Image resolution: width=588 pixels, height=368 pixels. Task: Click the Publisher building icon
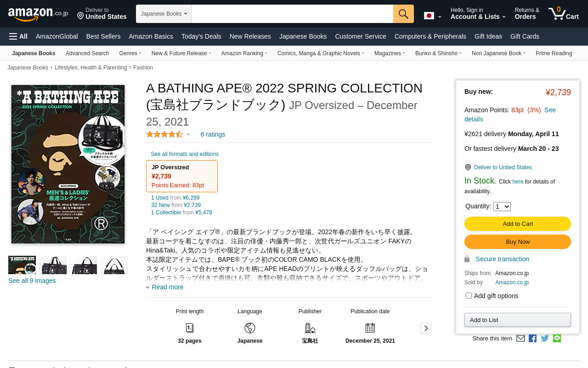[310, 328]
